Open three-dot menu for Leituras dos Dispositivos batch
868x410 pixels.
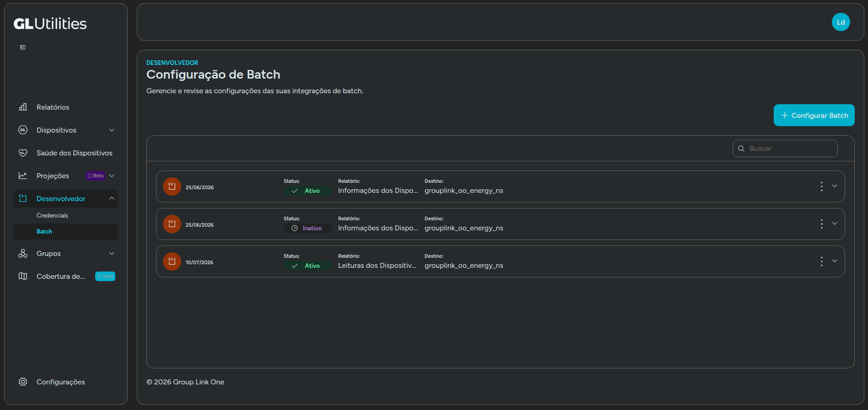[822, 261]
